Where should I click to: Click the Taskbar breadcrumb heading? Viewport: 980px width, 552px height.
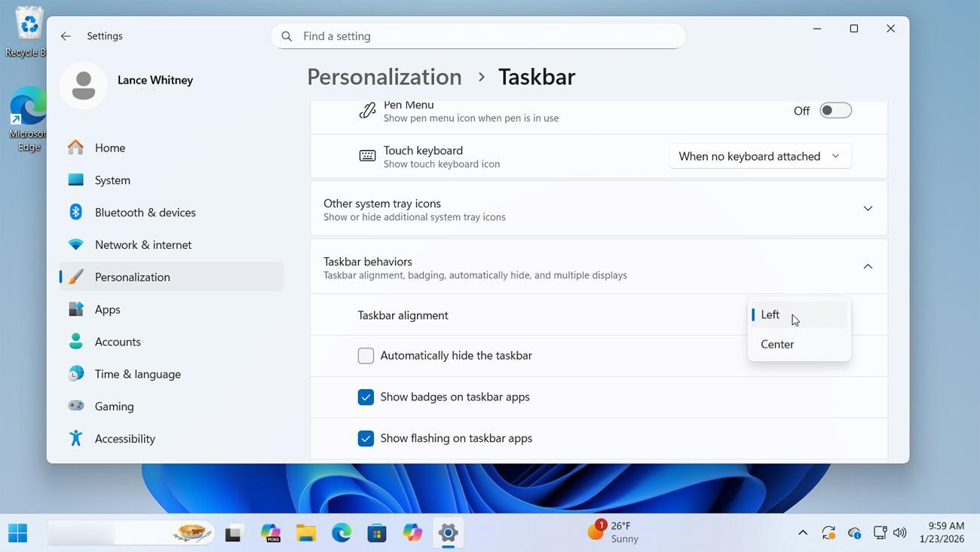click(537, 77)
